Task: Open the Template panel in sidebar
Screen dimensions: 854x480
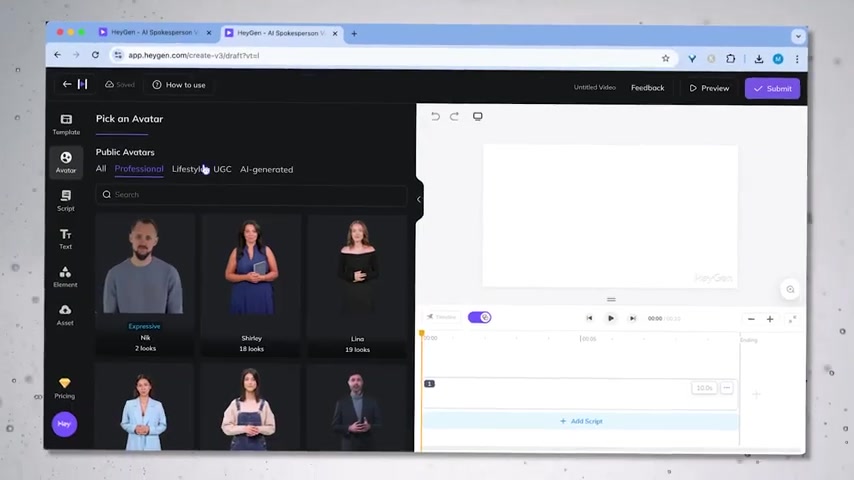Action: click(x=66, y=124)
